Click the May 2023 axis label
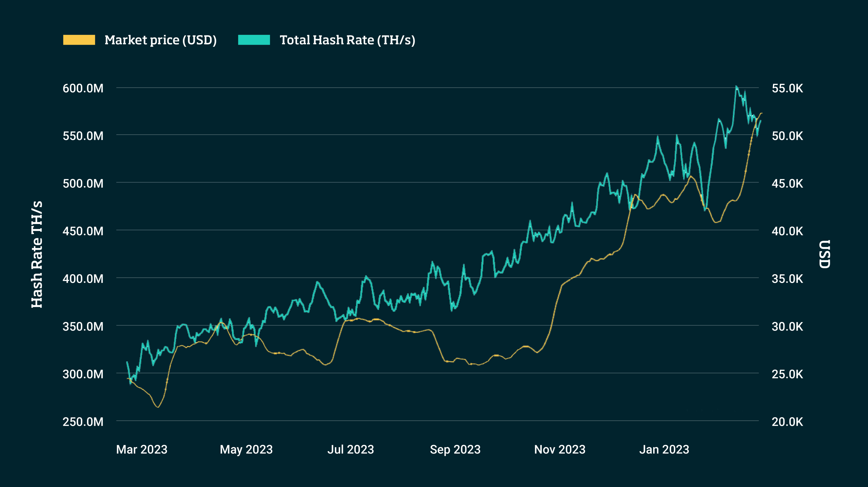Viewport: 868px width, 487px height. (246, 449)
